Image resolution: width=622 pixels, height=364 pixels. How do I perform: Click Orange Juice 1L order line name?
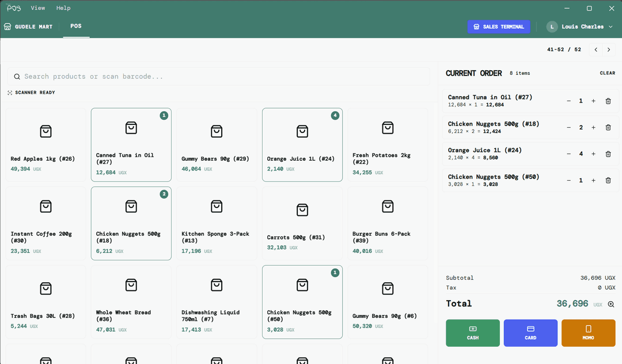point(485,150)
